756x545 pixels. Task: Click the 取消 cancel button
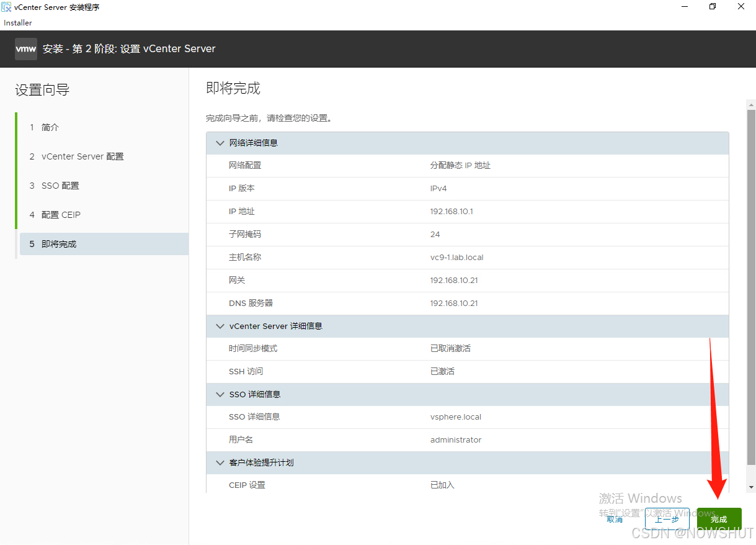tap(615, 519)
